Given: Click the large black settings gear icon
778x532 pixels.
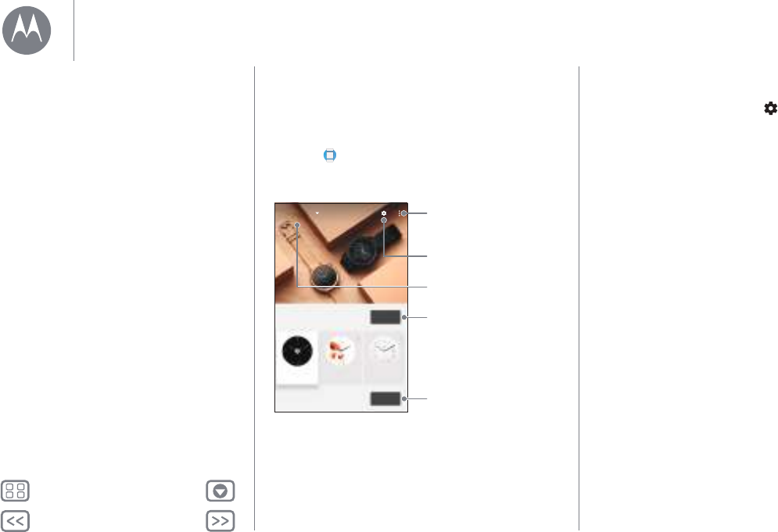Looking at the screenshot, I should [x=770, y=109].
